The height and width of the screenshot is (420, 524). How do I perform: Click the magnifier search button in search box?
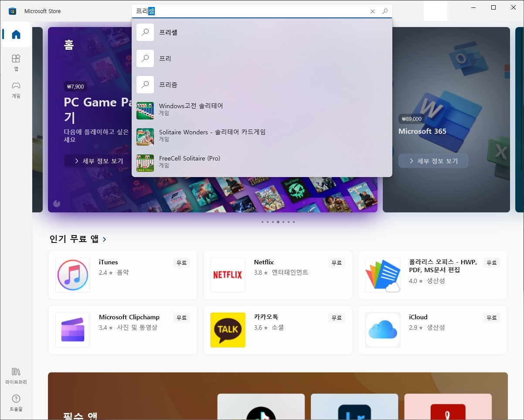pos(385,11)
